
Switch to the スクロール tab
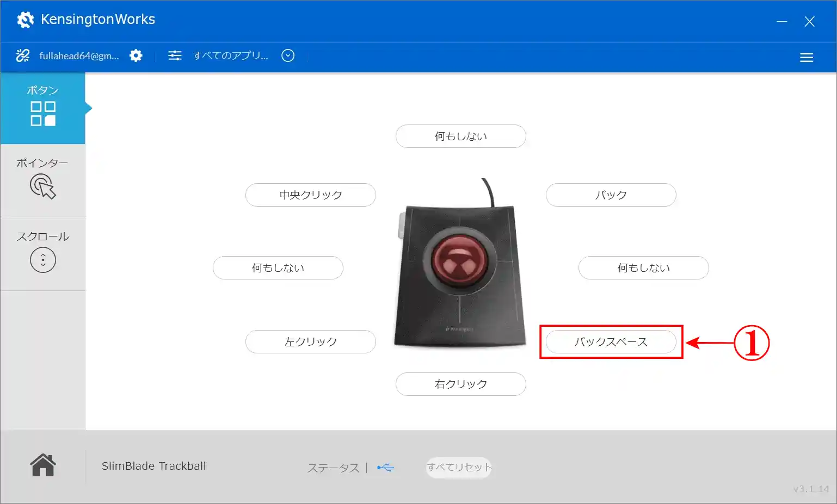pyautogui.click(x=42, y=254)
